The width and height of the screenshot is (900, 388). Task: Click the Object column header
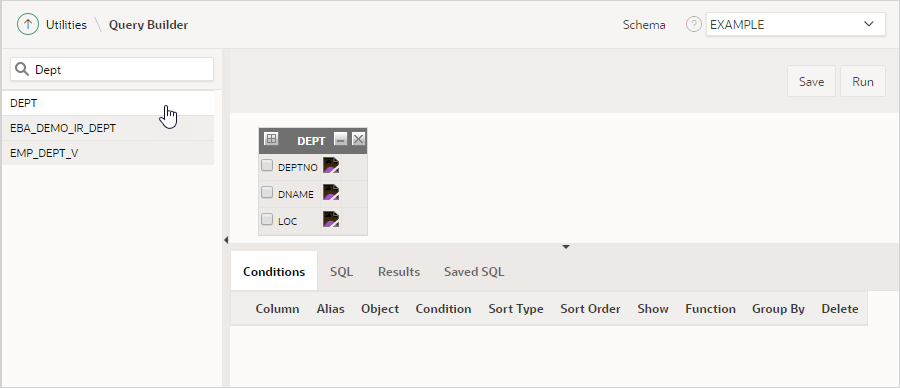(x=380, y=309)
